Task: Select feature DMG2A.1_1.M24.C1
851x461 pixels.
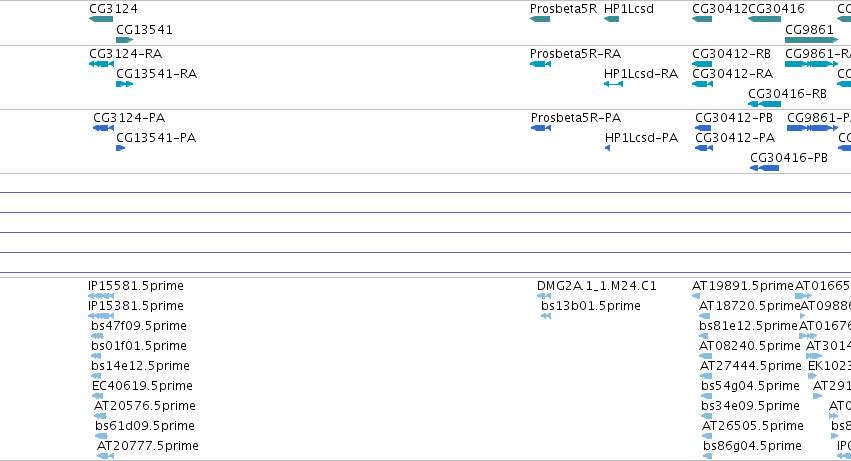Action: point(544,296)
